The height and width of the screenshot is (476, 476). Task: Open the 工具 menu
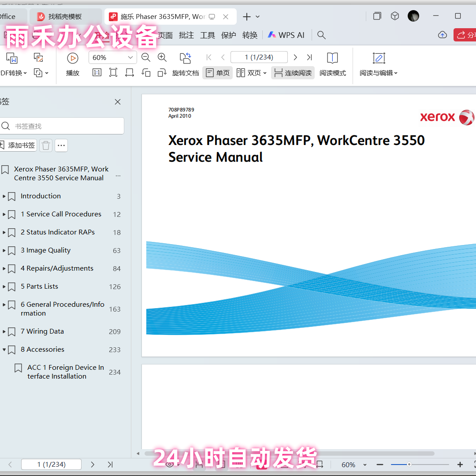tap(207, 35)
